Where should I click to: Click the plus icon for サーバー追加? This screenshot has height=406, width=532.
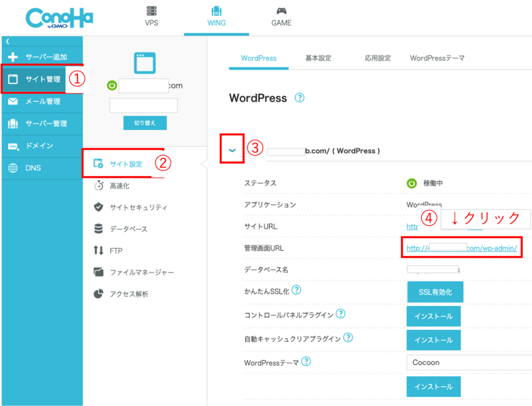tap(14, 57)
